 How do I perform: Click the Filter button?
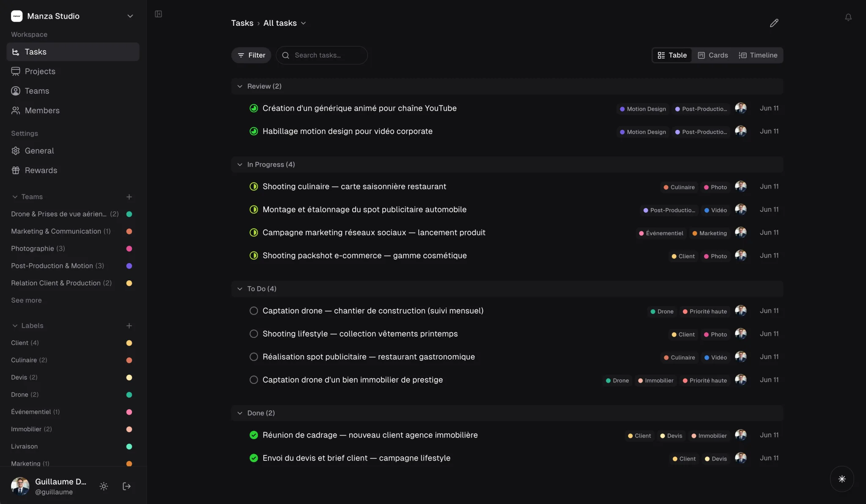251,55
